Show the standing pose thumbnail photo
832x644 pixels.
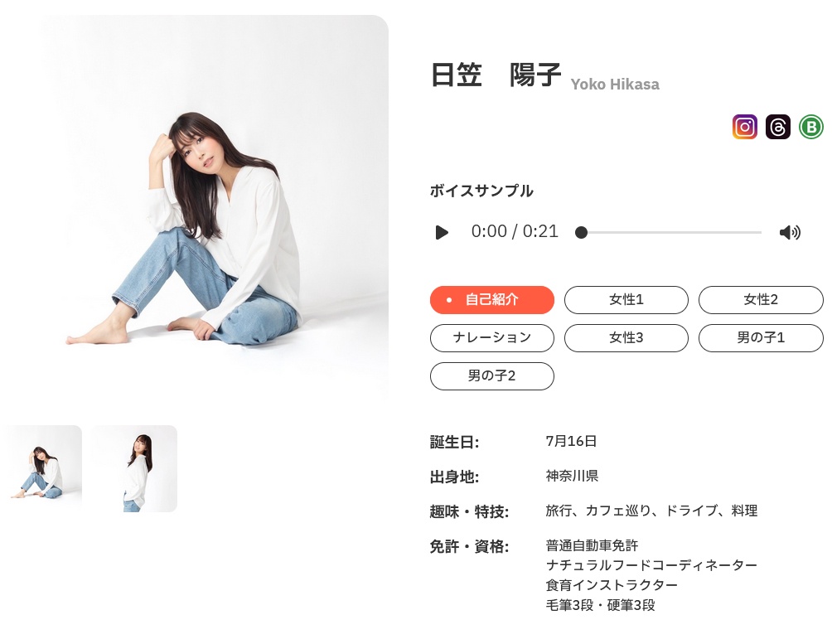point(135,468)
